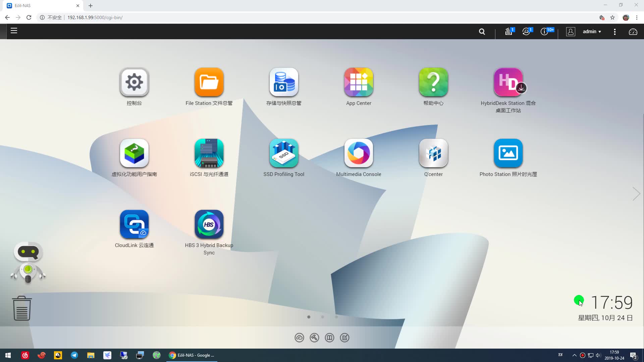Open the desktop recycle bin
644x362 pixels.
22,308
